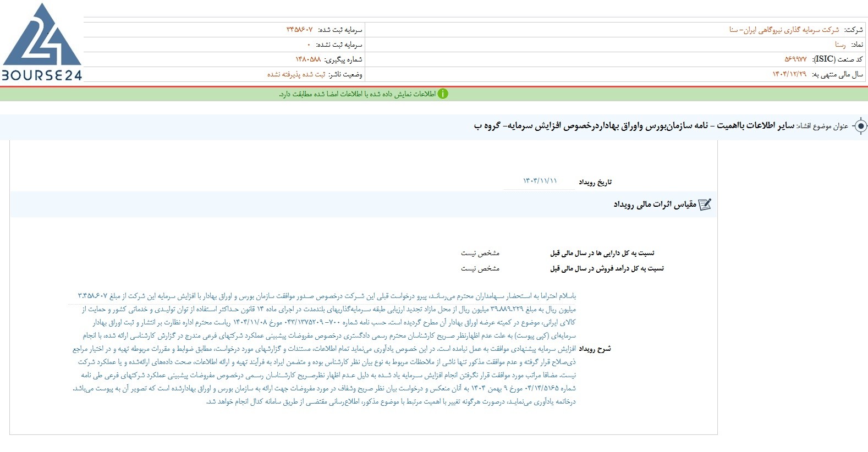This screenshot has height=452, width=868.
Task: Click the edit note icon beside مقیاس اثرات مالی رویداد
Action: (705, 205)
